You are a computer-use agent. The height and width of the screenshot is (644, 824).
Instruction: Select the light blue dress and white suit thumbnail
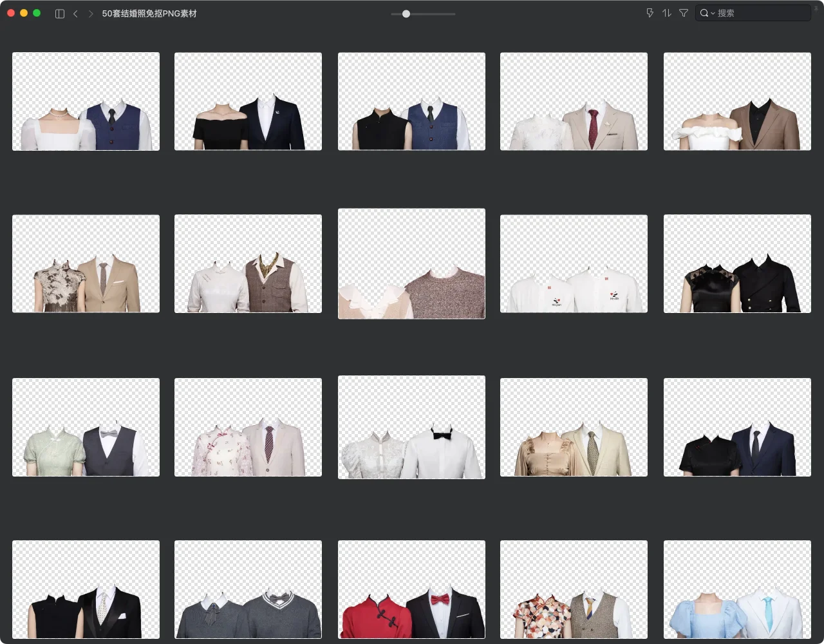[x=737, y=589]
